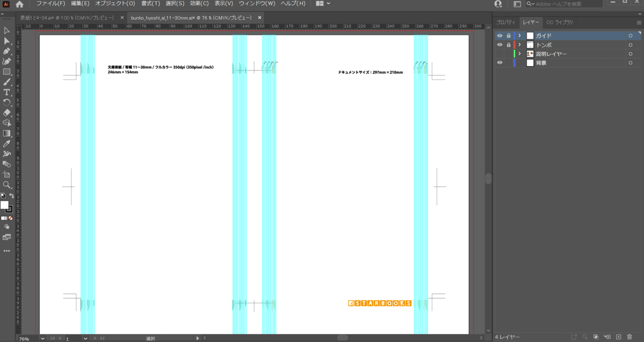Hide the ガイド layer eye icon
The width and height of the screenshot is (644, 342).
500,35
